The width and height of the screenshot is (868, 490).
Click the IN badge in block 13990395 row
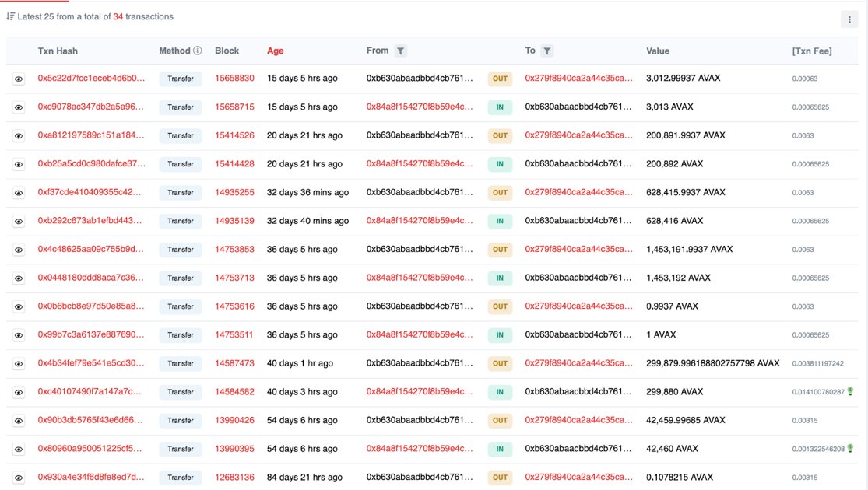(500, 449)
